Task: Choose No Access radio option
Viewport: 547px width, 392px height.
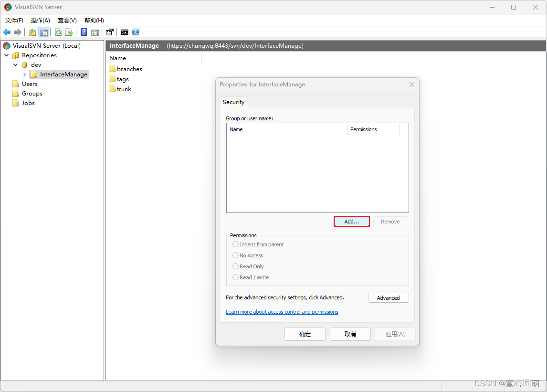Action: (248, 255)
